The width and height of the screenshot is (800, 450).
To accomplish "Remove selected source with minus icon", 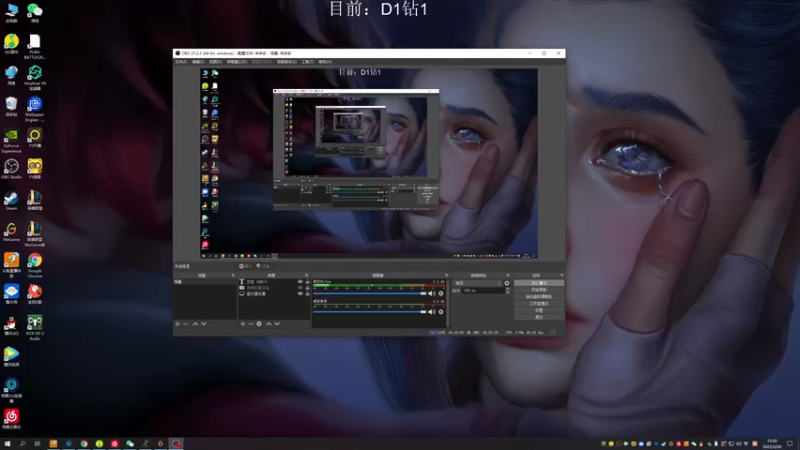I will 251,324.
